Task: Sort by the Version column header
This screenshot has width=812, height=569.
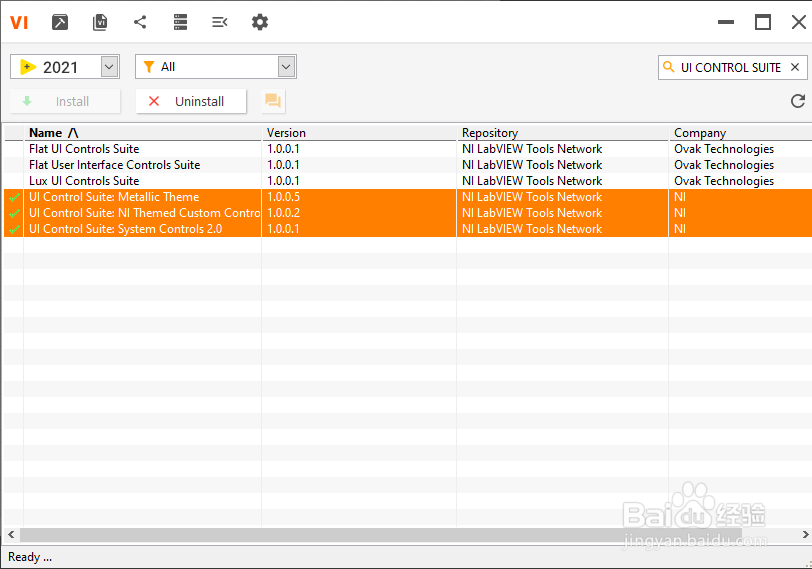Action: pos(359,133)
